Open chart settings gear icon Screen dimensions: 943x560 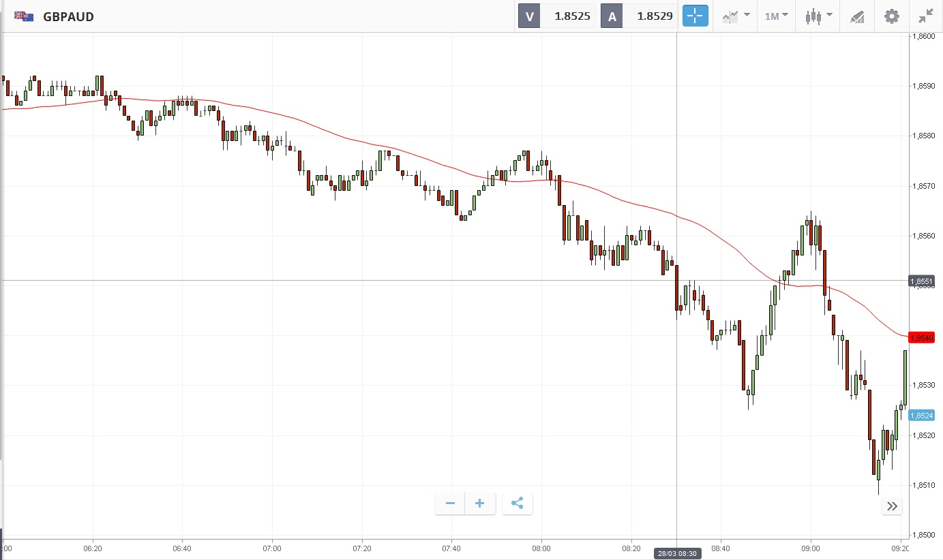coord(891,16)
